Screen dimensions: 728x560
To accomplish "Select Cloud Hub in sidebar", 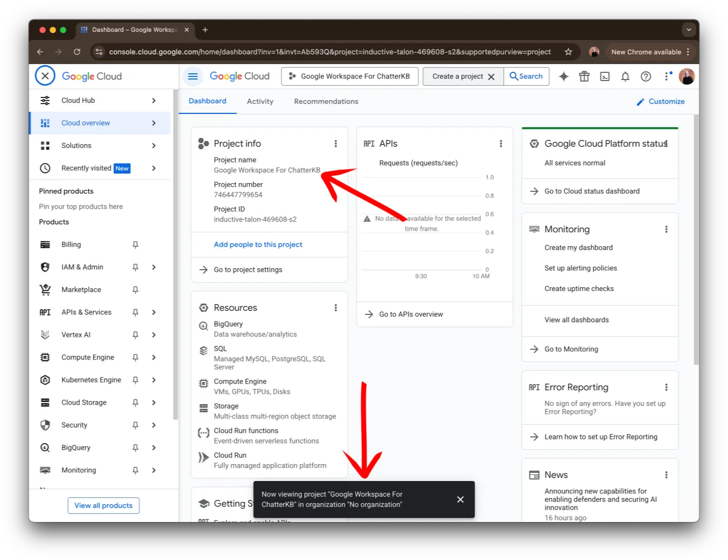I will coord(100,101).
